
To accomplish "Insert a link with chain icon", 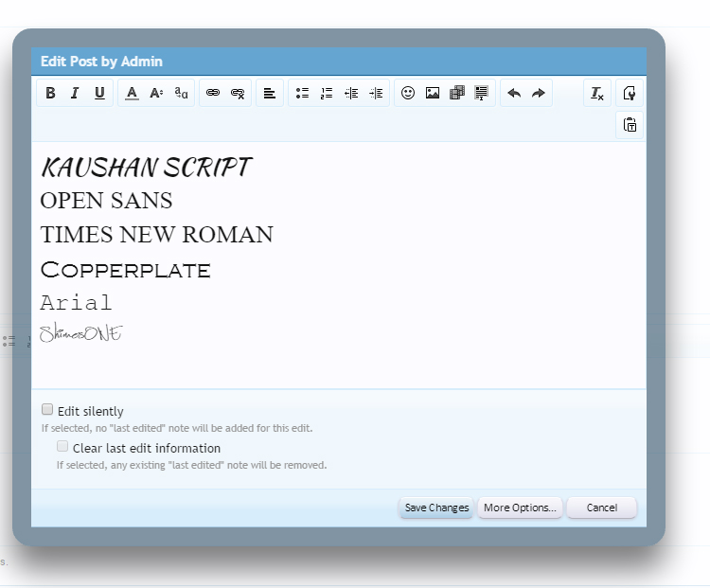I will [x=213, y=93].
